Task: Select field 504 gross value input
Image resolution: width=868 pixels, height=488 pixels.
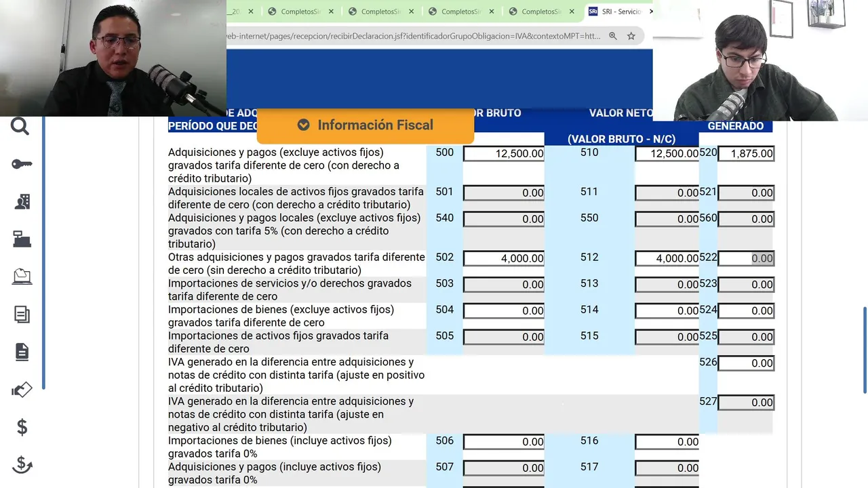Action: 504,310
